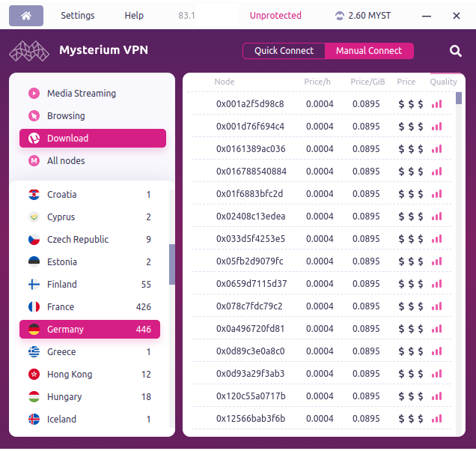Image resolution: width=476 pixels, height=451 pixels.
Task: Click the country list scrollbar thumb
Action: click(x=172, y=264)
